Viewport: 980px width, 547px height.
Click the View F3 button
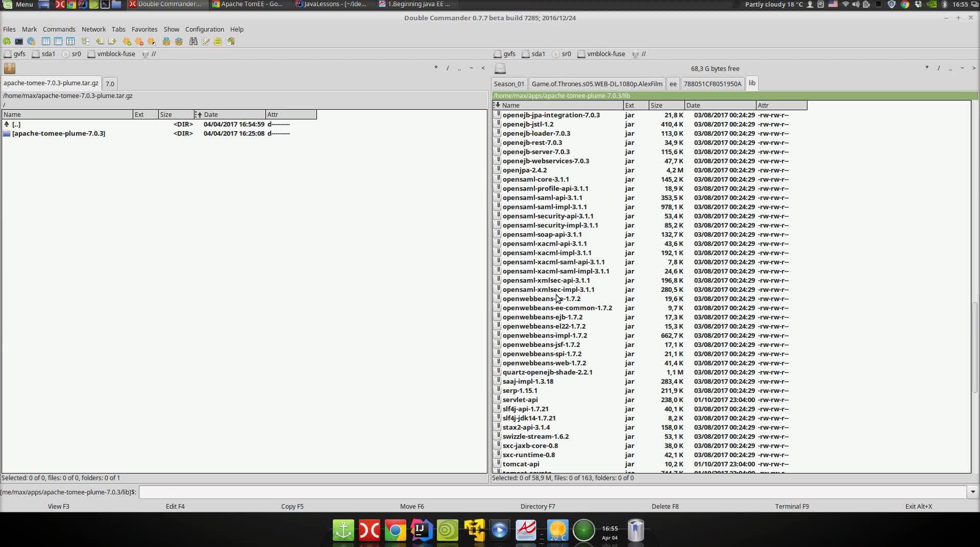point(59,506)
